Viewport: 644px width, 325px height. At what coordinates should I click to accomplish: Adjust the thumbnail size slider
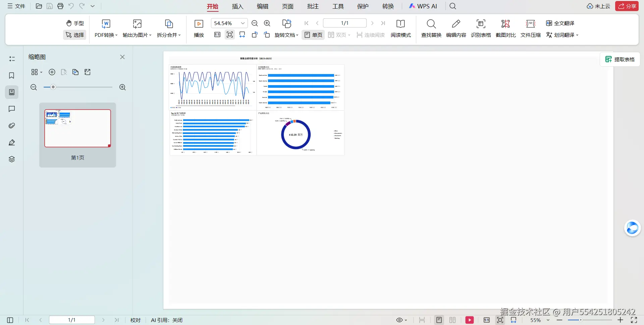[x=53, y=87]
